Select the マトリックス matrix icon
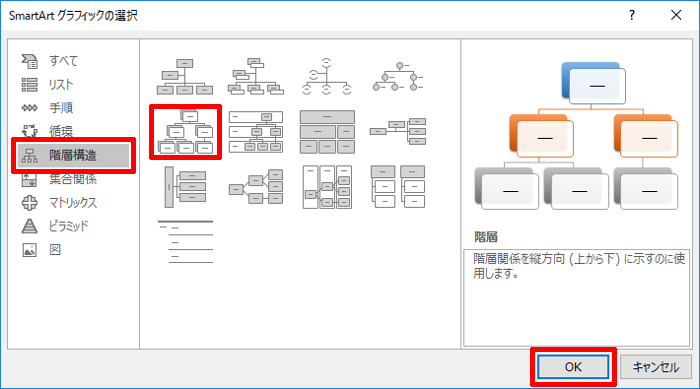The image size is (700, 389). click(x=29, y=203)
